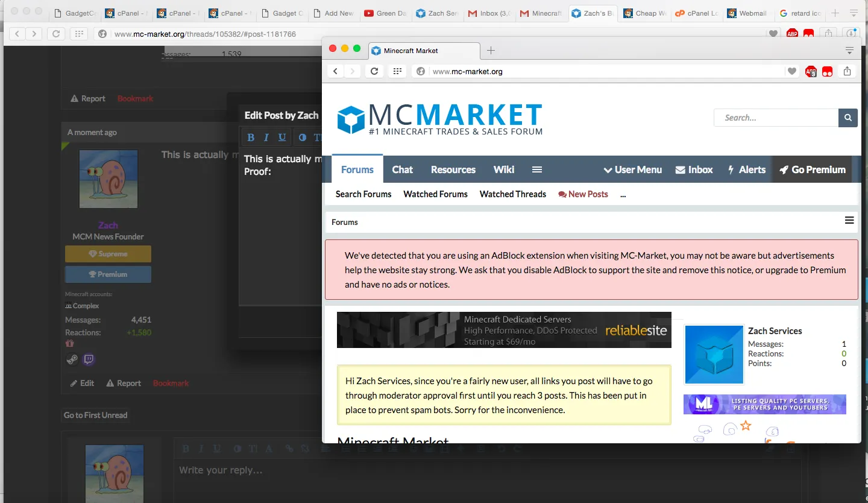Open the Alerts link

coord(747,169)
